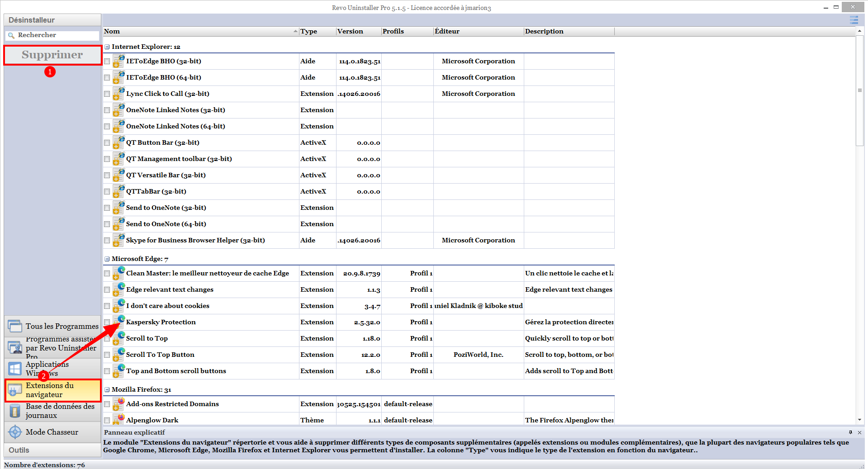Tick the Kaspersky Protection checkbox
Viewport: 868px width, 469px height.
pyautogui.click(x=107, y=322)
